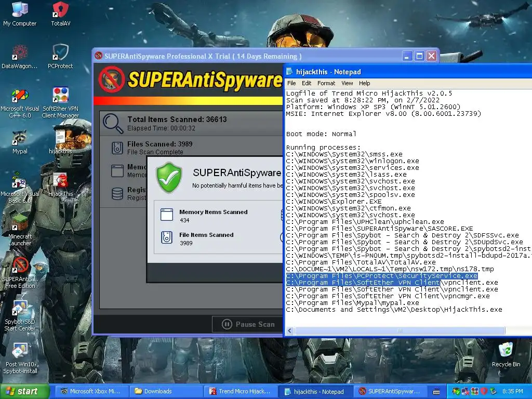Click the SUPERAntiSpyware no-bug logo icon
Image resolution: width=532 pixels, height=399 pixels.
tap(111, 79)
